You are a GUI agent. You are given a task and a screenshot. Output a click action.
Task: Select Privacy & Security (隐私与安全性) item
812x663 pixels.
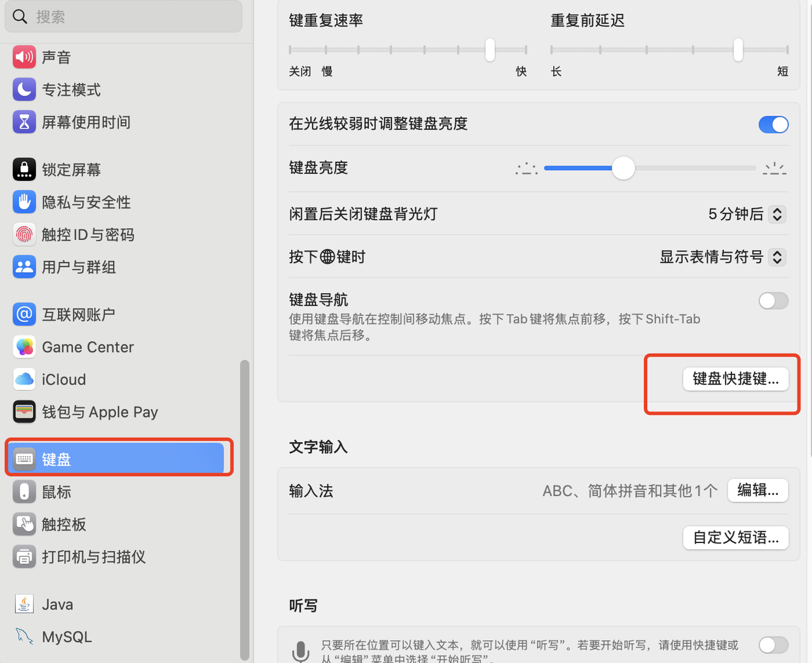pos(86,202)
